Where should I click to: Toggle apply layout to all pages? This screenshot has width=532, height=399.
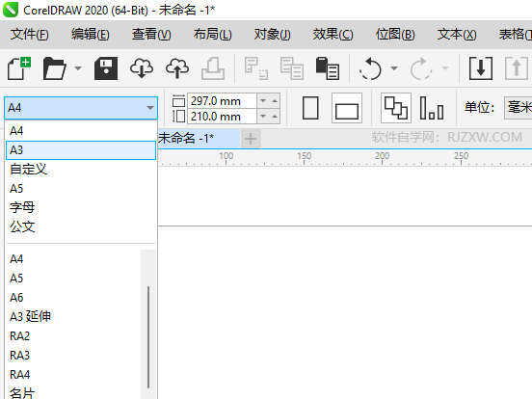(396, 108)
